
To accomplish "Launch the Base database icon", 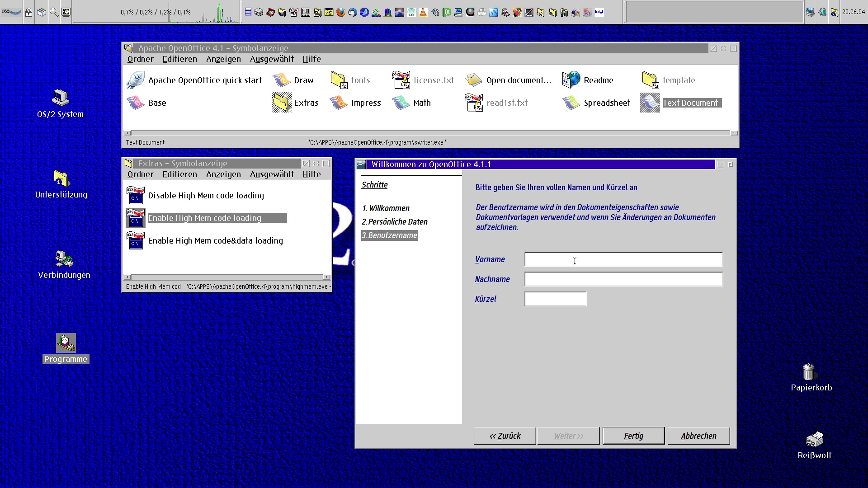I will click(x=136, y=103).
